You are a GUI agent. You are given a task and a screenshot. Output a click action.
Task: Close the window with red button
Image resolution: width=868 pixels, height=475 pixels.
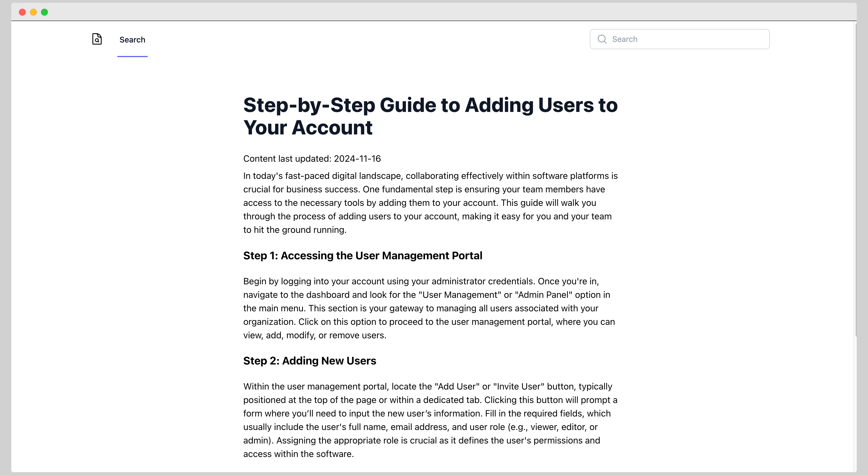pyautogui.click(x=22, y=12)
